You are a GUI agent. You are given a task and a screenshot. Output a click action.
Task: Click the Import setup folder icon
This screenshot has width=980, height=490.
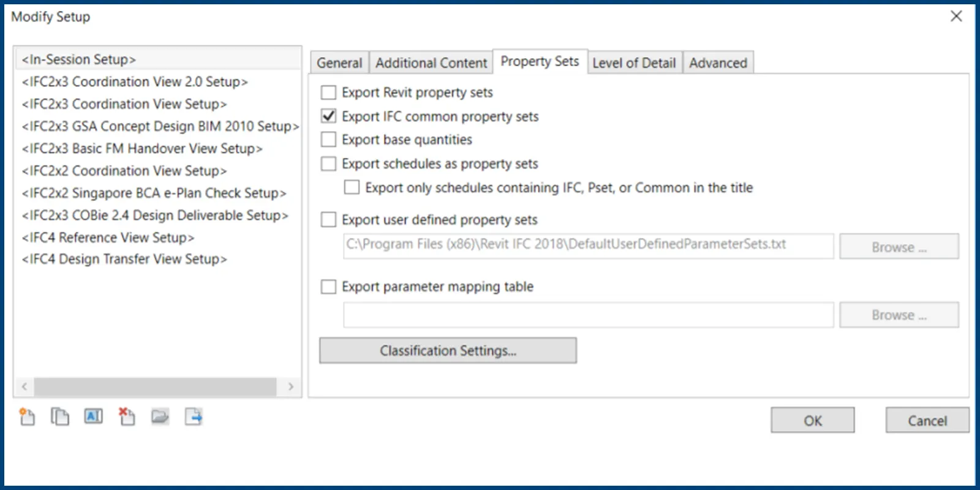pos(160,417)
